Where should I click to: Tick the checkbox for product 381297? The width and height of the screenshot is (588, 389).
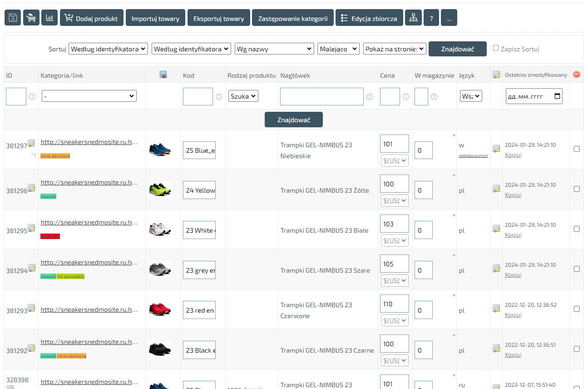[x=577, y=149]
